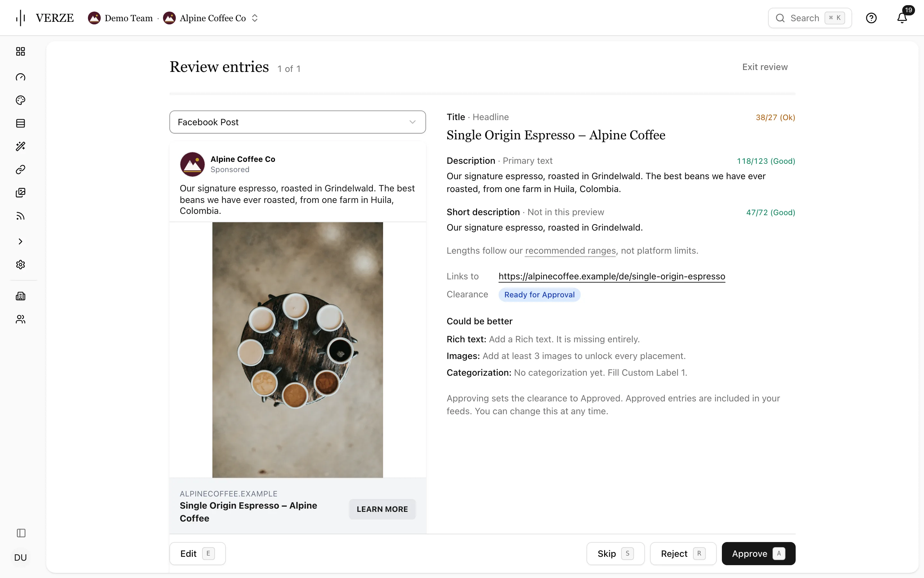Expand the sidebar chevron arrow
Viewport: 924px width, 578px height.
21,241
